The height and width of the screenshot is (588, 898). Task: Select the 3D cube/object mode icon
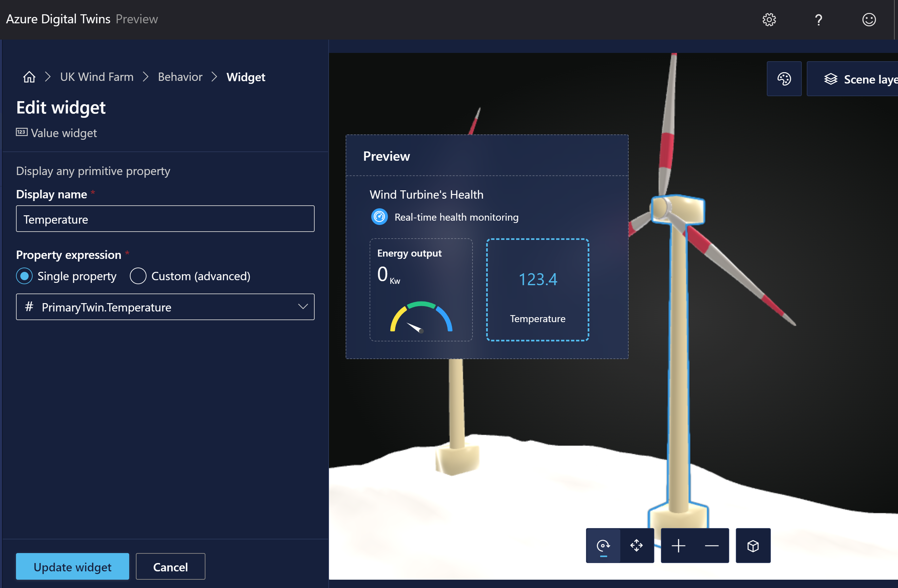tap(753, 545)
